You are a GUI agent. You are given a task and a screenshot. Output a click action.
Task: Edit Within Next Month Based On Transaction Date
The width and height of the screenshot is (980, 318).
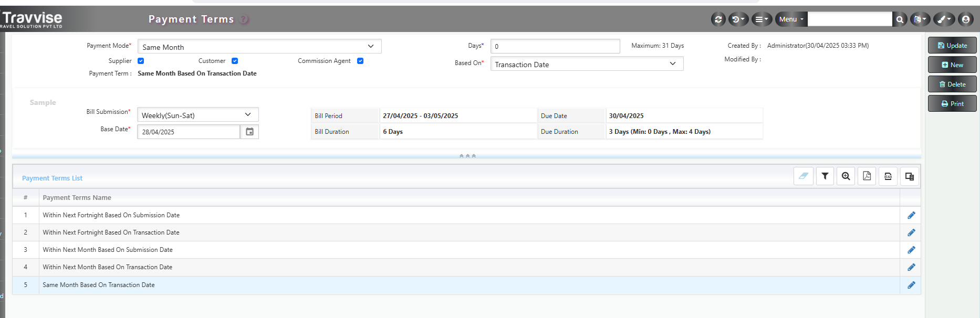pos(911,267)
